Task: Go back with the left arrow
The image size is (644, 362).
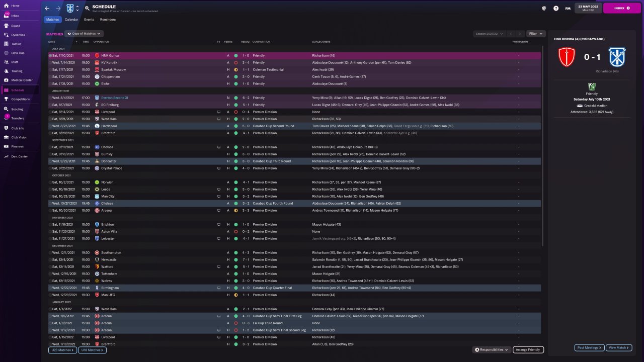Action: point(47,8)
